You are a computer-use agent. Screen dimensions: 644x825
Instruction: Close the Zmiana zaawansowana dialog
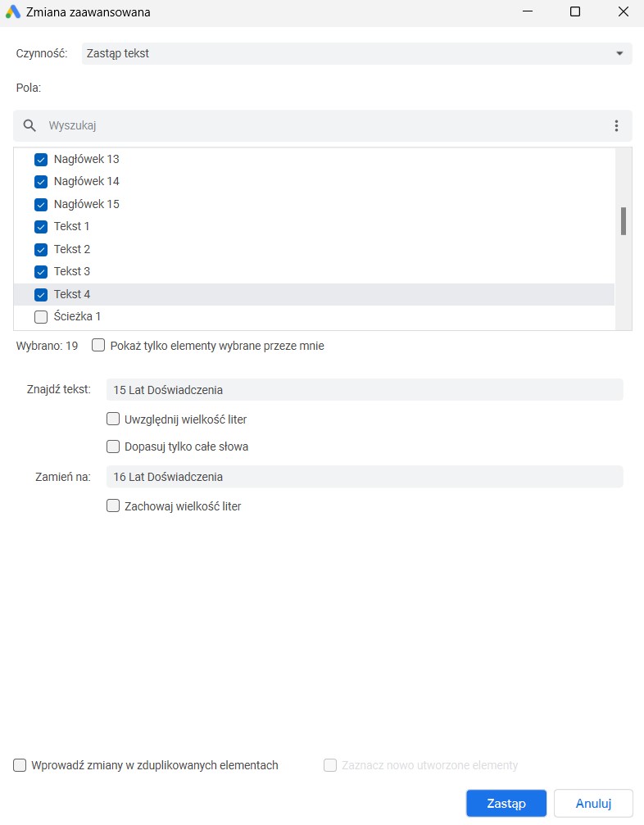tap(624, 11)
